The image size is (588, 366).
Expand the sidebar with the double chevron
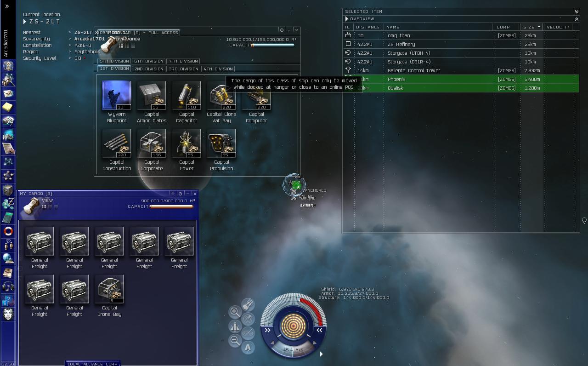(x=7, y=6)
